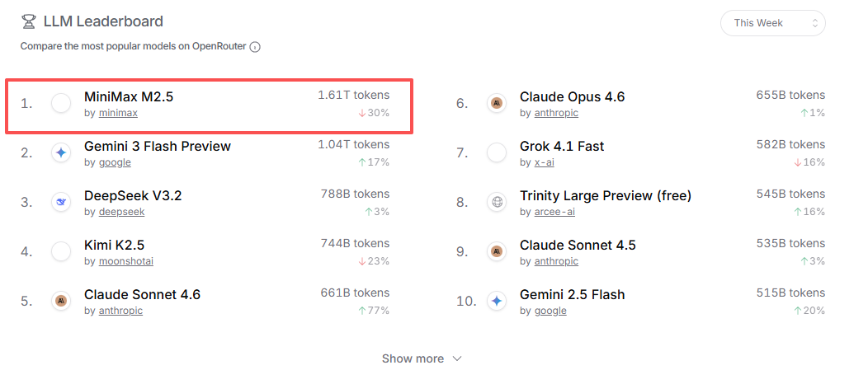This screenshot has height=370, width=868.
Task: Click the MiniMax M2.5 avatar circle
Action: point(61,103)
